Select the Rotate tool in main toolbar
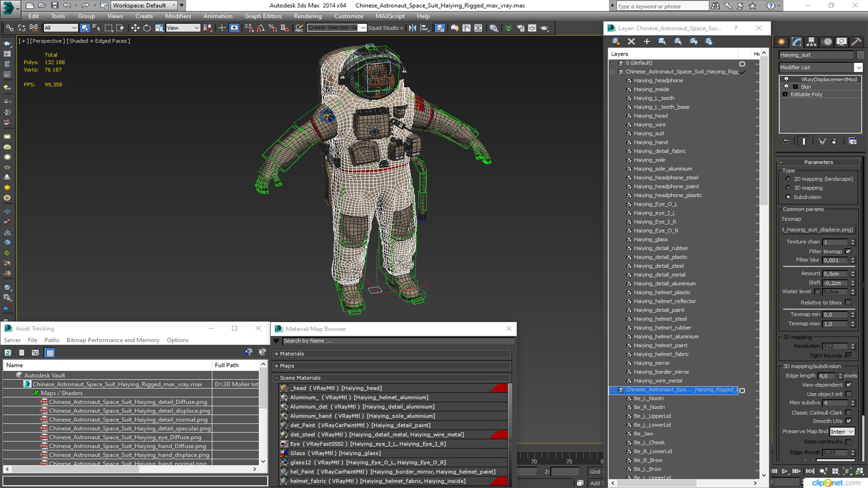This screenshot has height=488, width=868. pyautogui.click(x=147, y=28)
